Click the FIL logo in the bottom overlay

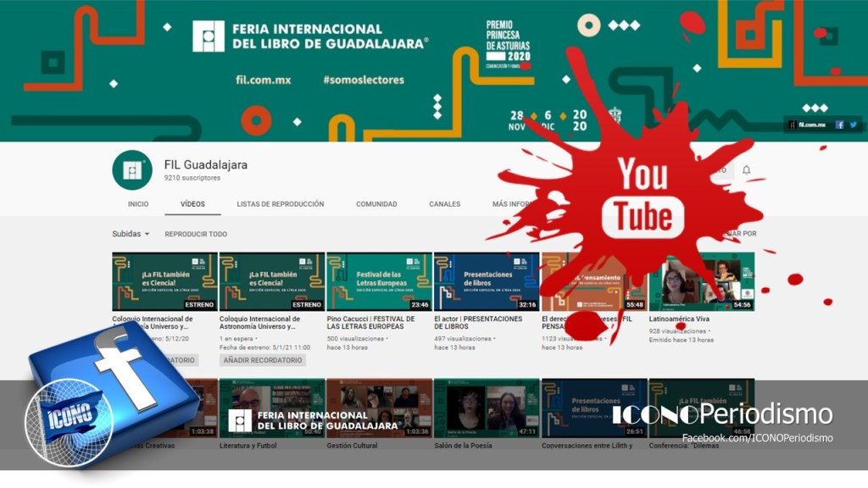[240, 420]
